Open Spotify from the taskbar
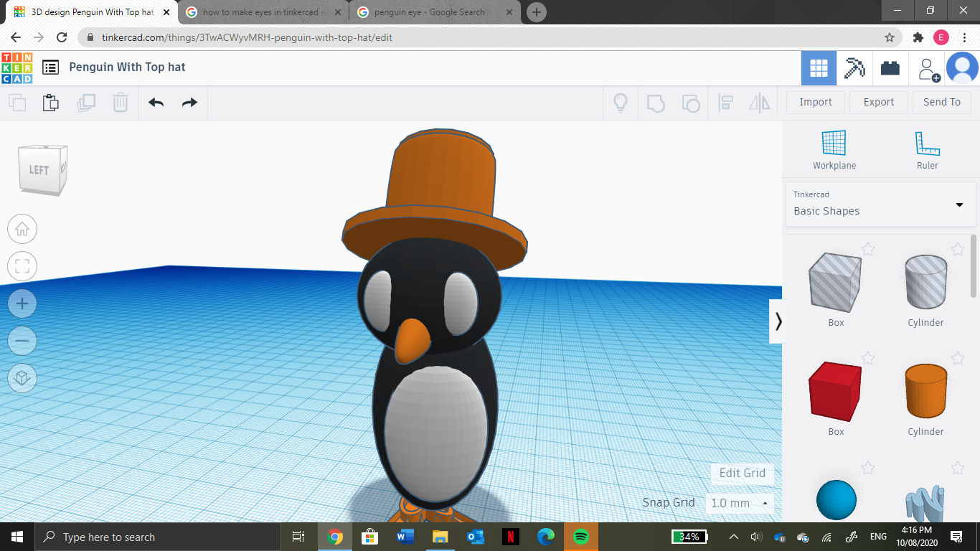This screenshot has width=980, height=551. tap(581, 537)
